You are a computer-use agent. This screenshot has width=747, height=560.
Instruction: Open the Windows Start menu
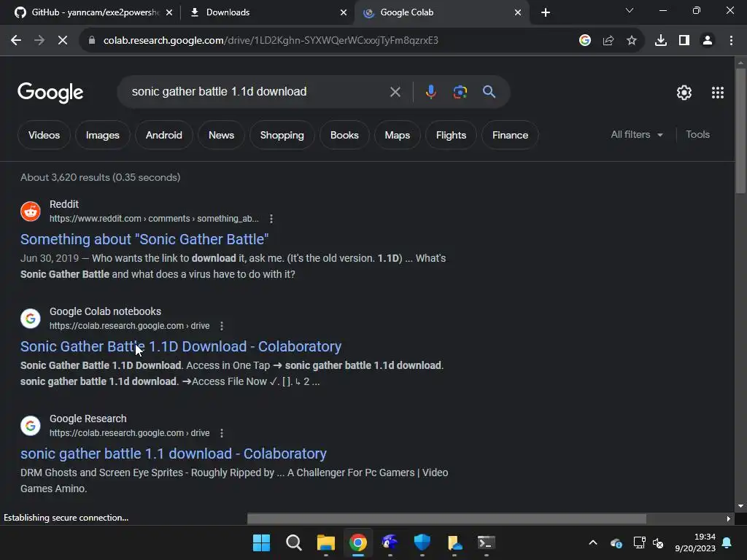pyautogui.click(x=261, y=542)
